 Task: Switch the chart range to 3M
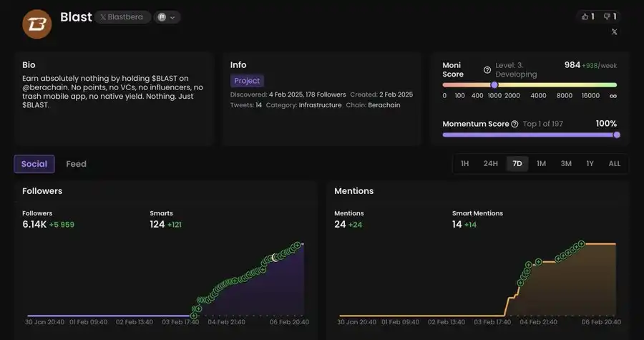tap(566, 164)
